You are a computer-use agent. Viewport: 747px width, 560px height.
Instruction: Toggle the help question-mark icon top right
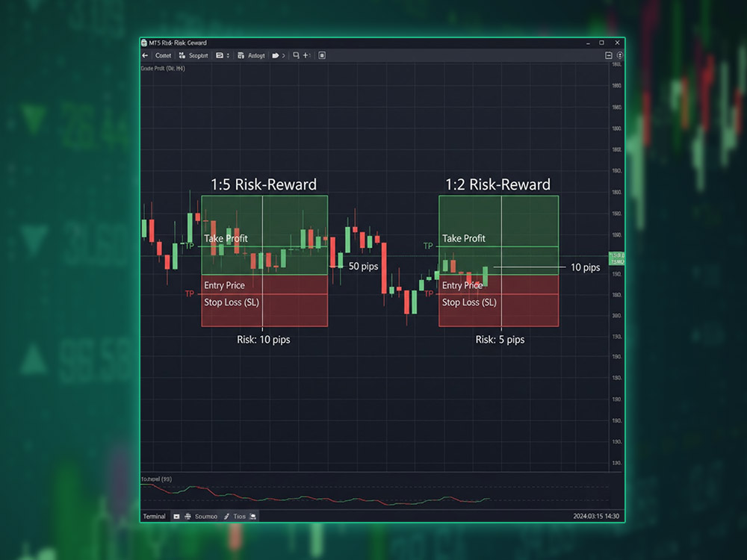(620, 55)
